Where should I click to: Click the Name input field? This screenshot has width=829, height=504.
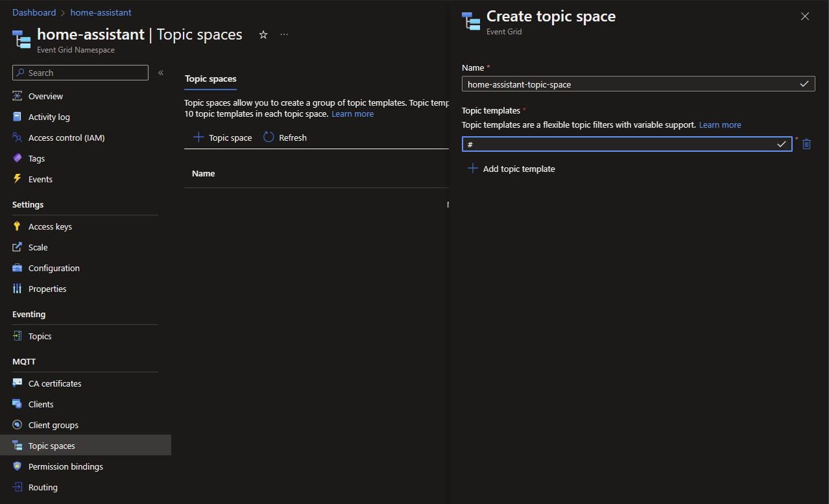point(638,84)
